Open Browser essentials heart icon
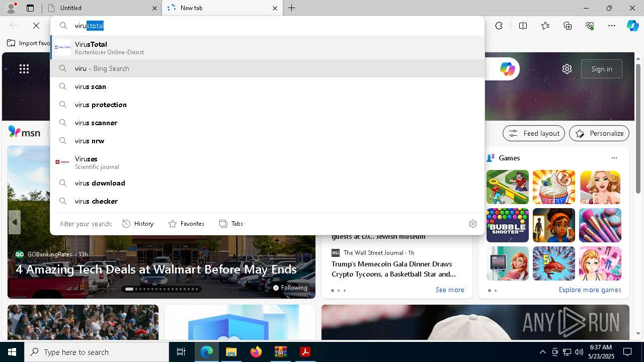 590,26
